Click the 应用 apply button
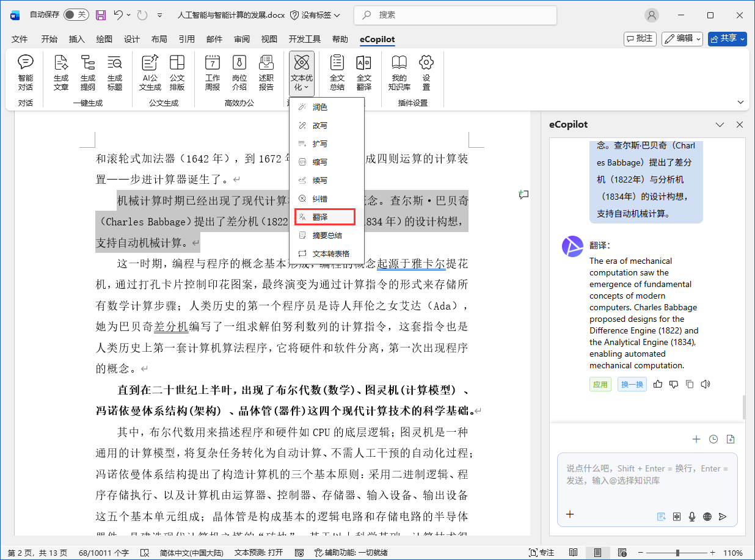This screenshot has height=560, width=755. point(600,384)
